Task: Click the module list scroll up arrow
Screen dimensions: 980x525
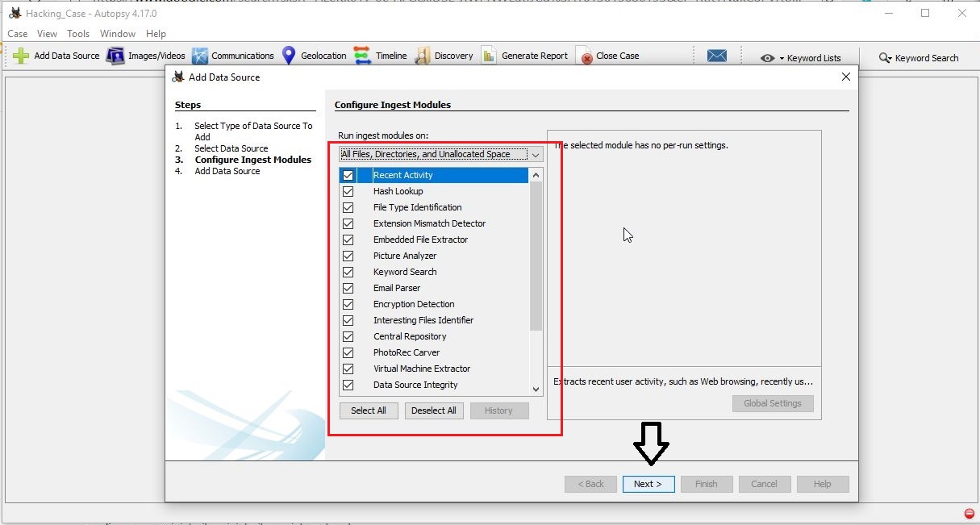Action: click(536, 175)
